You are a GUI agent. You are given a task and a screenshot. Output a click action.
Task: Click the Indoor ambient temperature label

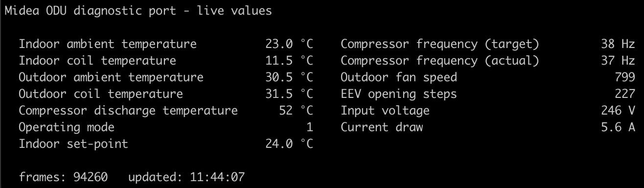[108, 45]
